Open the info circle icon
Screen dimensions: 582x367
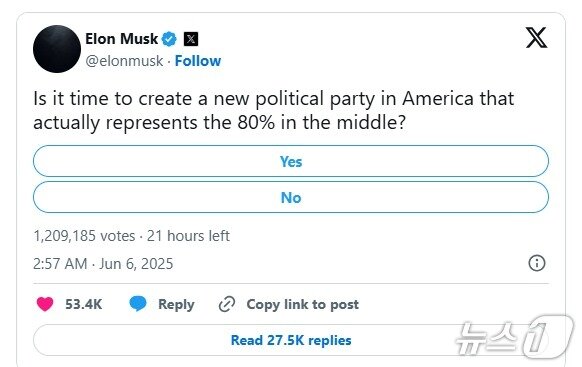(x=537, y=263)
